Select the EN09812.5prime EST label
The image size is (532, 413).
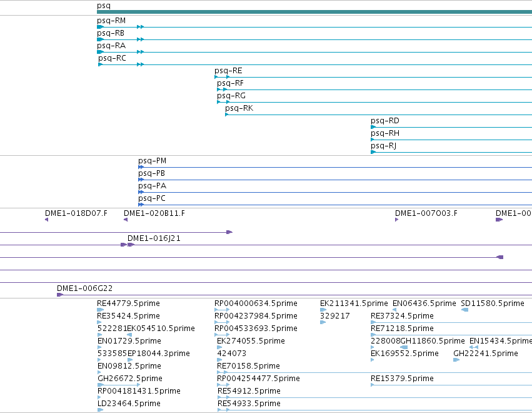129,366
